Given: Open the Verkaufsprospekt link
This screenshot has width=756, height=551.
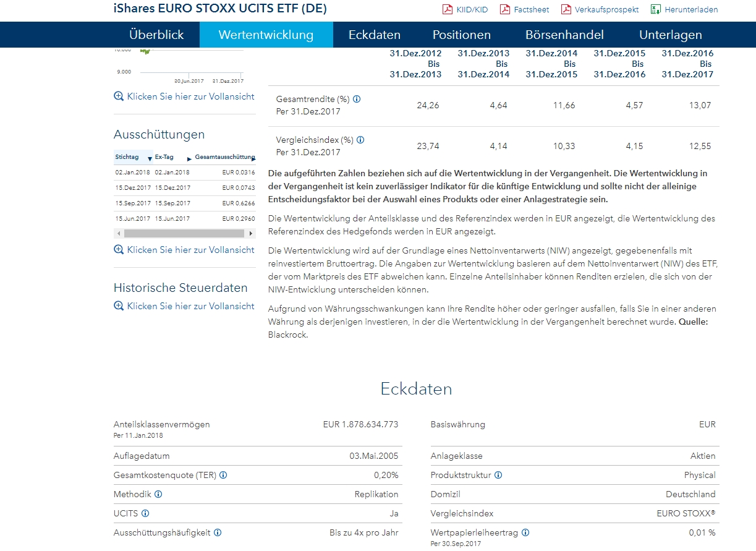Looking at the screenshot, I should pyautogui.click(x=606, y=10).
